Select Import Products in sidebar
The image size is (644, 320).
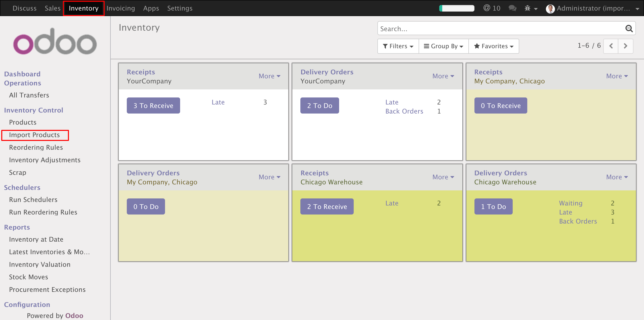(34, 135)
